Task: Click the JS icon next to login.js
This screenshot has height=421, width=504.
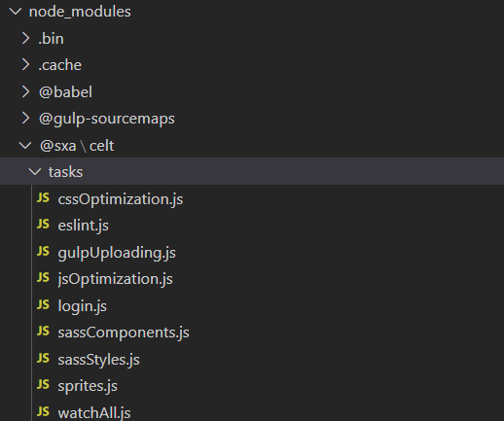Action: [43, 304]
